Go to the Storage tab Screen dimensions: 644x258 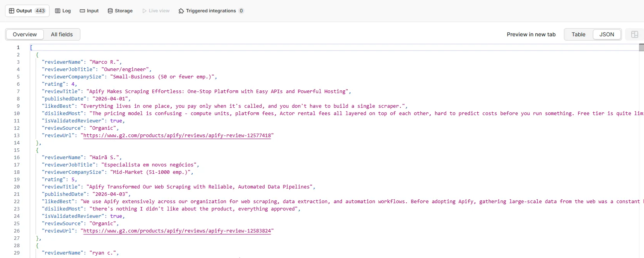pyautogui.click(x=120, y=11)
